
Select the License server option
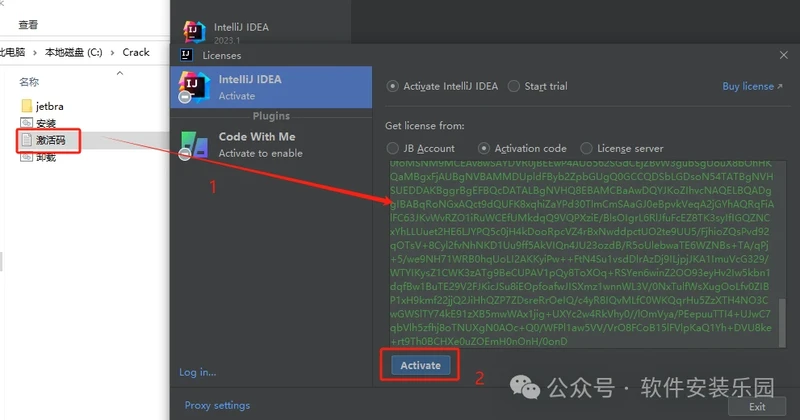pyautogui.click(x=586, y=148)
